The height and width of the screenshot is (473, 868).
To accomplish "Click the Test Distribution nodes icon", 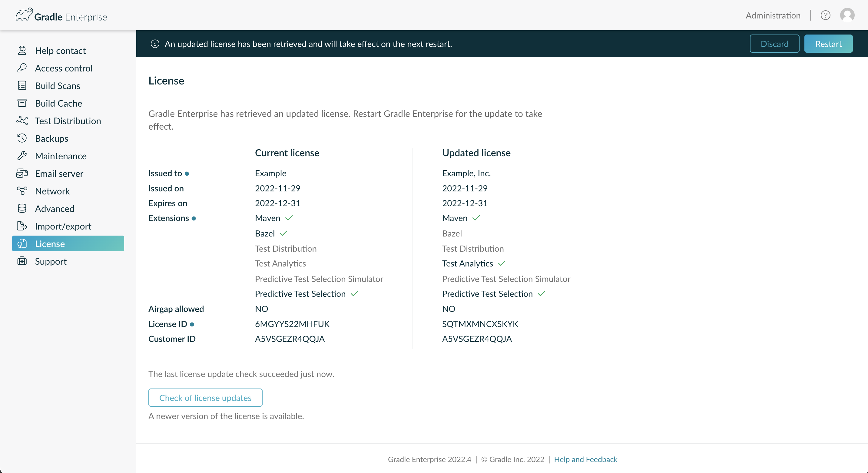I will click(22, 121).
